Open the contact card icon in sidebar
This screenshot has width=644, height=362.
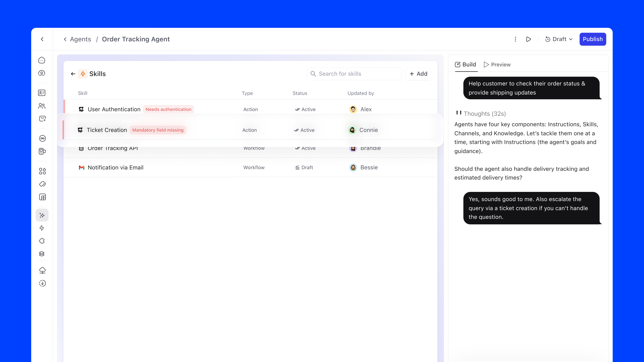42,93
